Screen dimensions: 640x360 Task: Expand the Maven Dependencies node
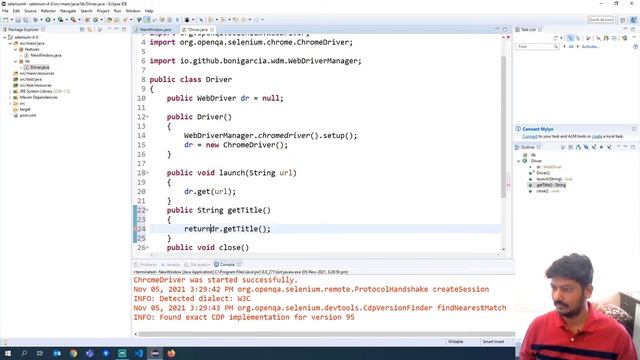[11, 98]
